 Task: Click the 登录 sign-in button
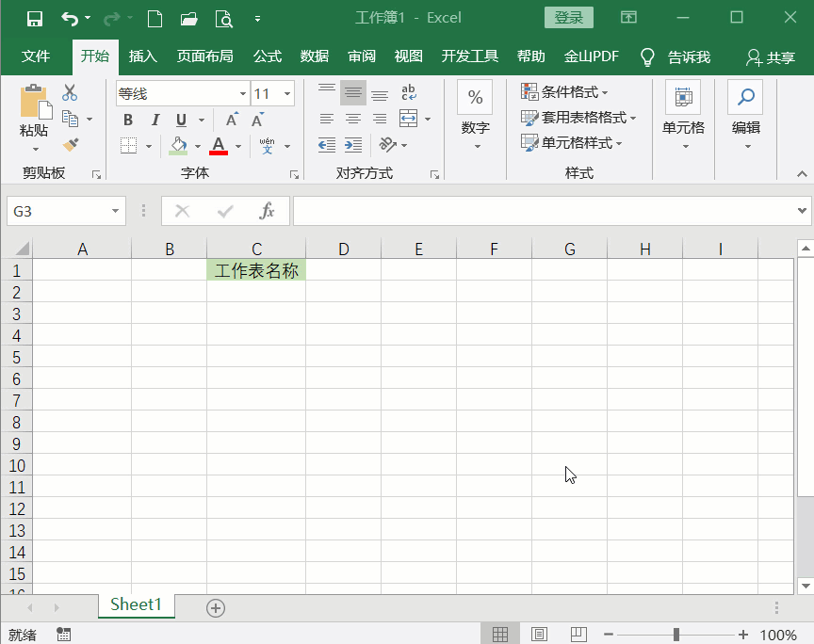click(568, 18)
